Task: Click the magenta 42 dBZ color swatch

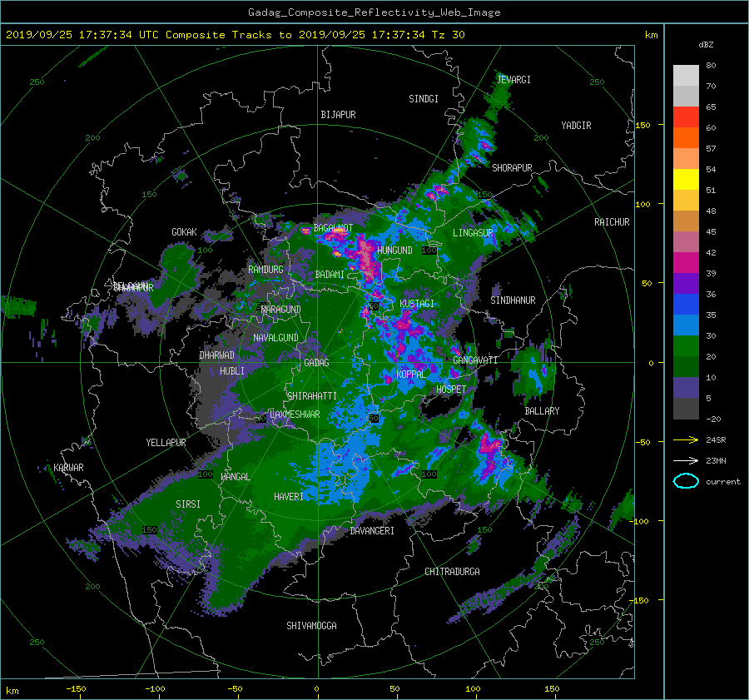Action: tap(686, 262)
